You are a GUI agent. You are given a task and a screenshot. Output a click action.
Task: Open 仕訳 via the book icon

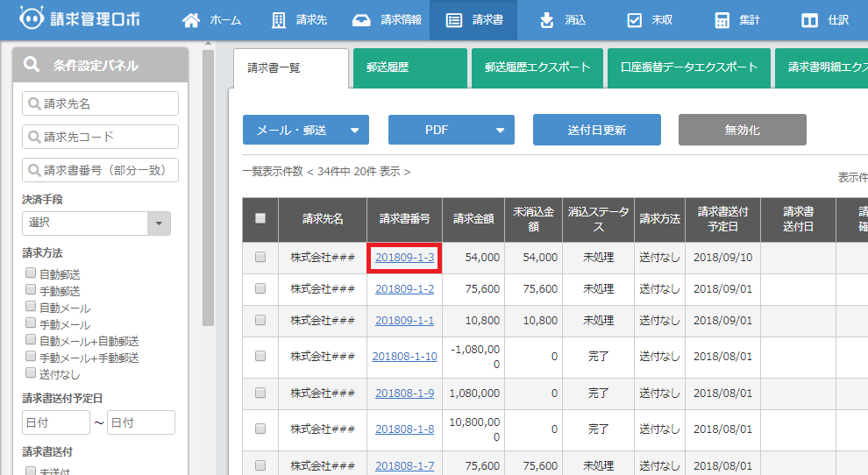[809, 20]
